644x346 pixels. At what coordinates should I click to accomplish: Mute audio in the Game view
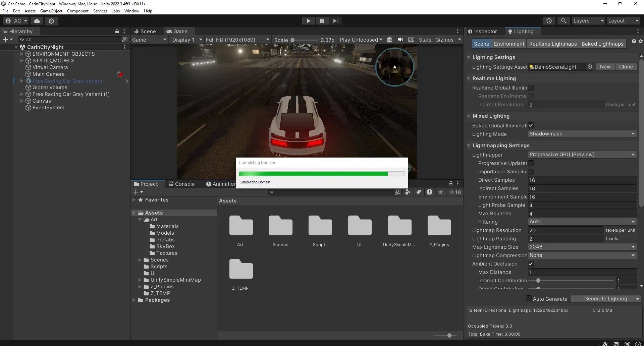(400, 40)
